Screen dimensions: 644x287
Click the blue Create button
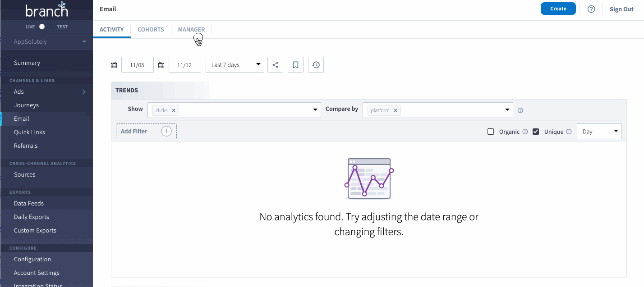pyautogui.click(x=558, y=9)
